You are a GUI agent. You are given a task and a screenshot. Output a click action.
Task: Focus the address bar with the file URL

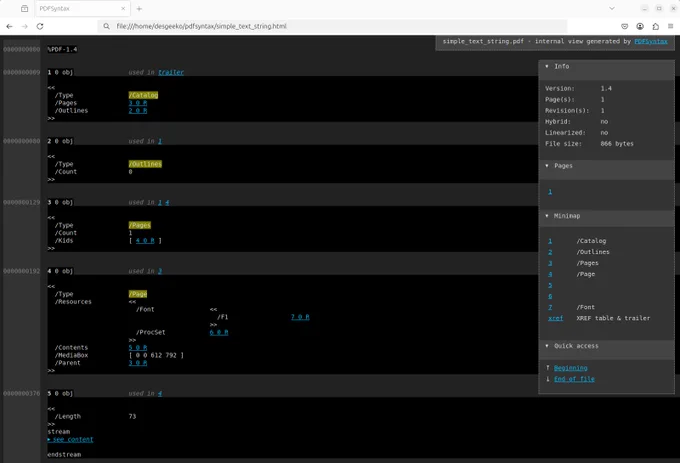[332, 26]
